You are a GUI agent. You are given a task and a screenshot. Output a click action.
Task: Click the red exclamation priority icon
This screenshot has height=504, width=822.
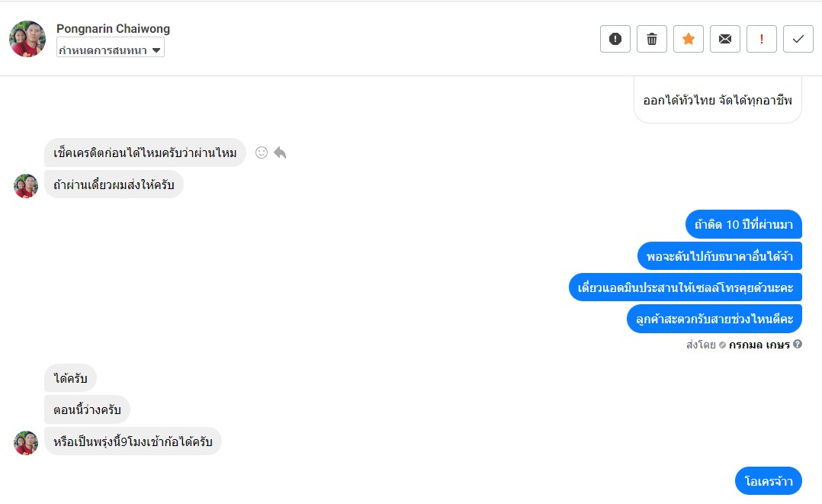pos(761,39)
